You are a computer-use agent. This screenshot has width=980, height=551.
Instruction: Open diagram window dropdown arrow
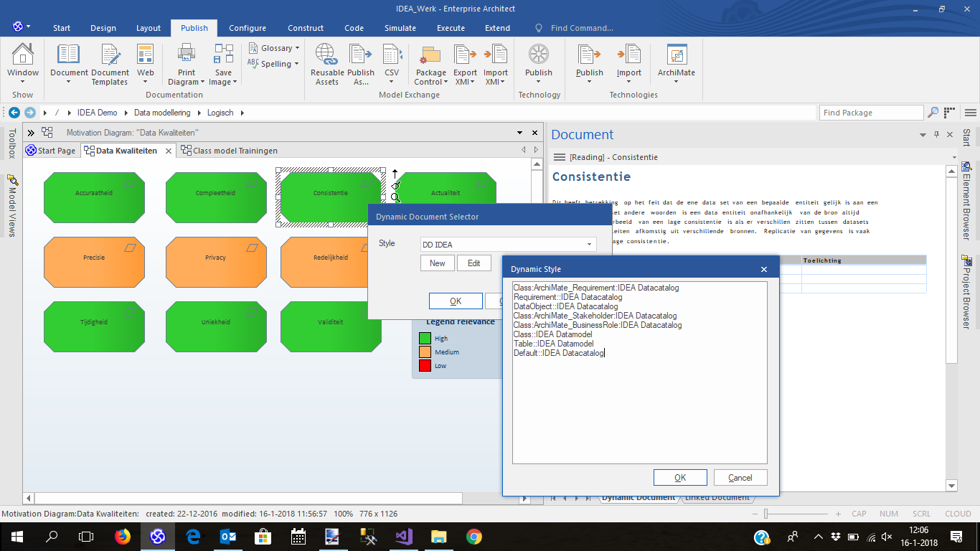(x=520, y=133)
